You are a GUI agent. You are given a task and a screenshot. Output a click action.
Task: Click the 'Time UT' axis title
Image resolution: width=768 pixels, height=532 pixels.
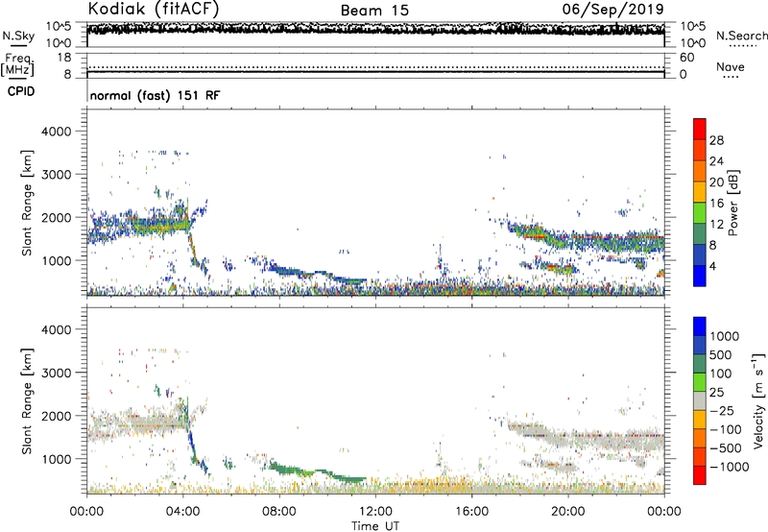click(375, 526)
